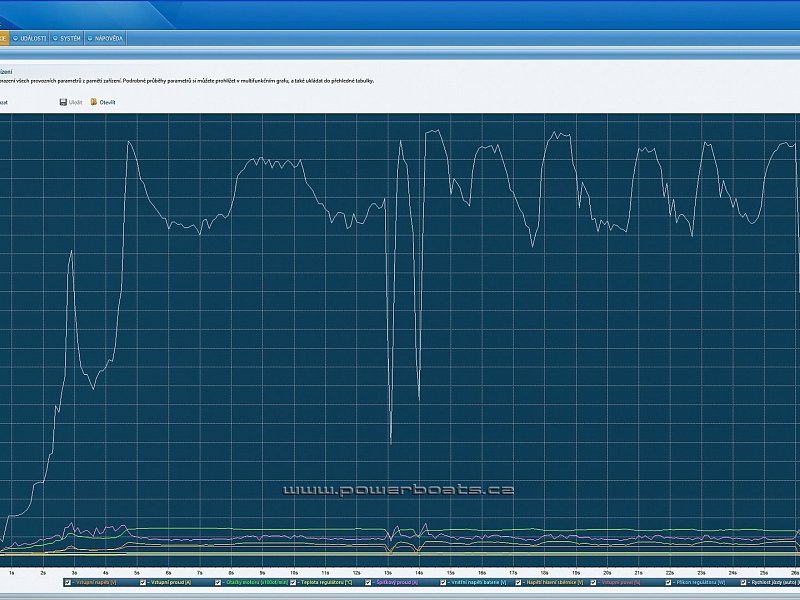Toggle the Vnitřní napětí baterie checkbox
The height and width of the screenshot is (600, 800).
pos(443,582)
